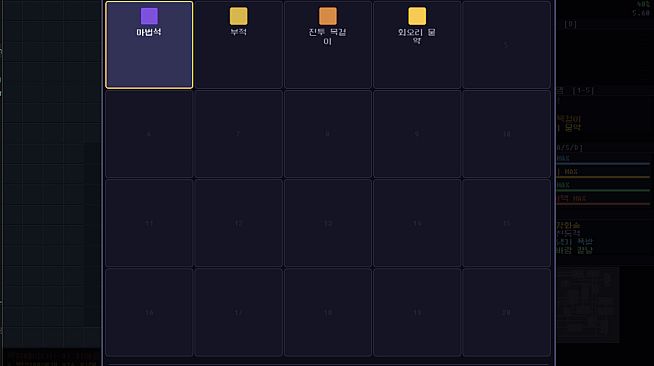Click the 마법석 item label
Viewport: 654px width, 366px height.
[x=149, y=32]
